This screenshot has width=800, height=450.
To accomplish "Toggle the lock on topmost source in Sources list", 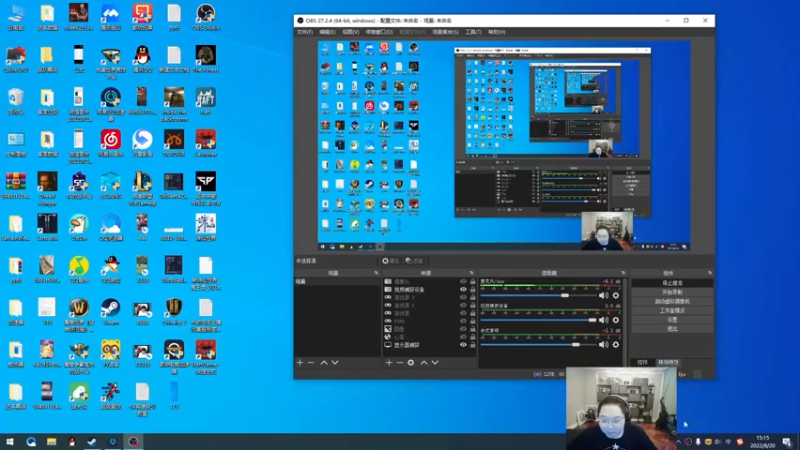I will tap(472, 282).
